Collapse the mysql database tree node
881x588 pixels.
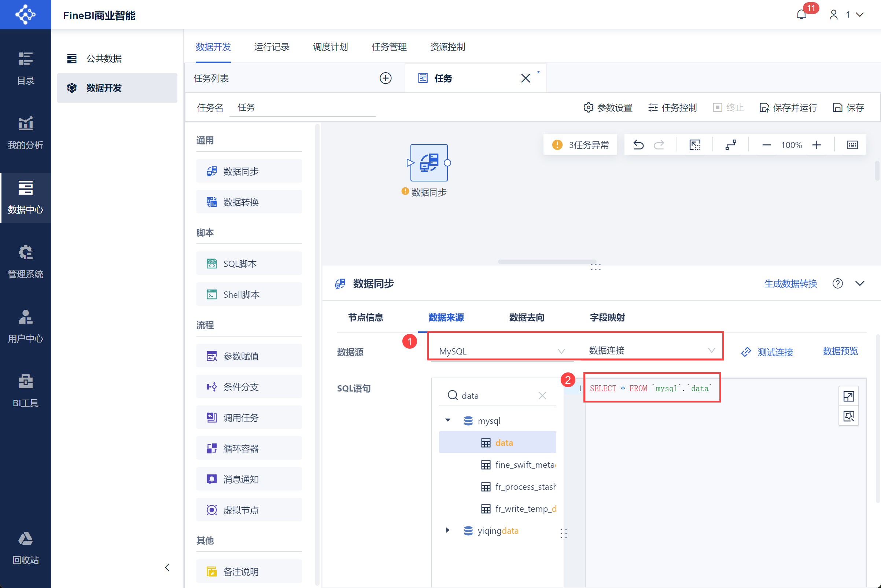(447, 420)
